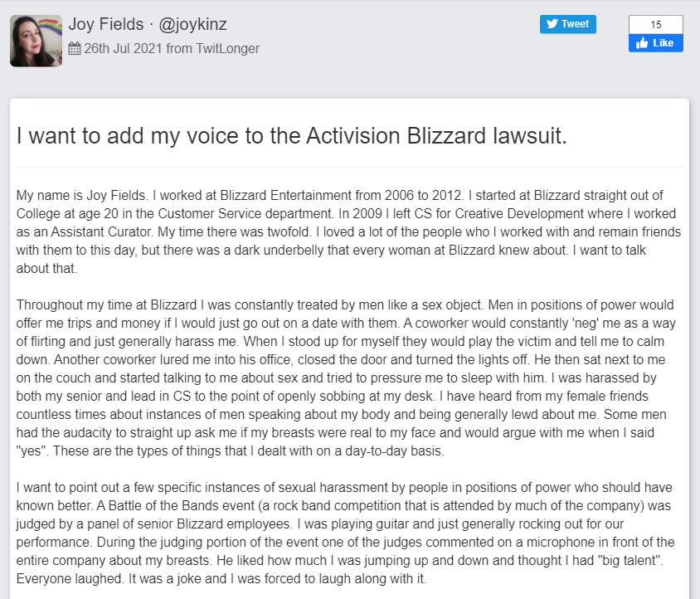Image resolution: width=700 pixels, height=599 pixels.
Task: Click the Facebook thumbs-up icon on Like
Action: [642, 42]
